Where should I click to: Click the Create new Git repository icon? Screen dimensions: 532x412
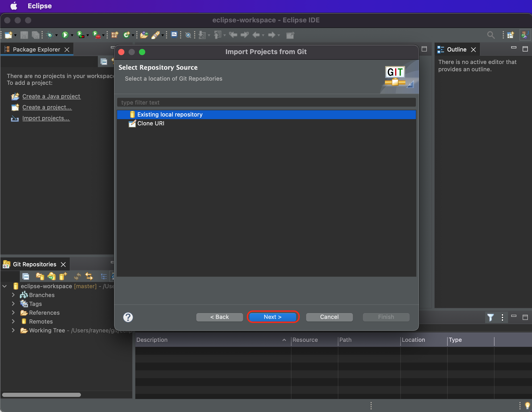point(63,276)
